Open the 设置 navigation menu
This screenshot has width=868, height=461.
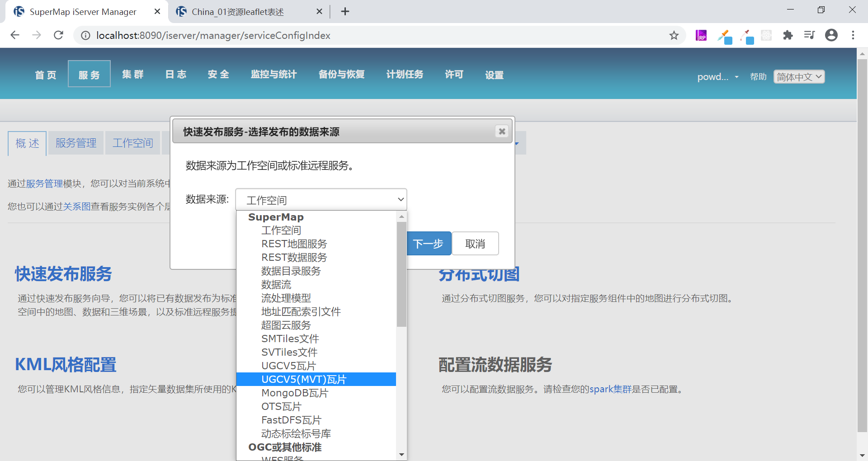tap(494, 75)
